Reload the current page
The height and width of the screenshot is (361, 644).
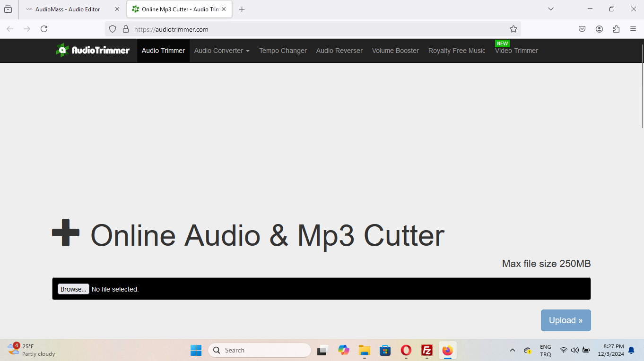[x=44, y=29]
